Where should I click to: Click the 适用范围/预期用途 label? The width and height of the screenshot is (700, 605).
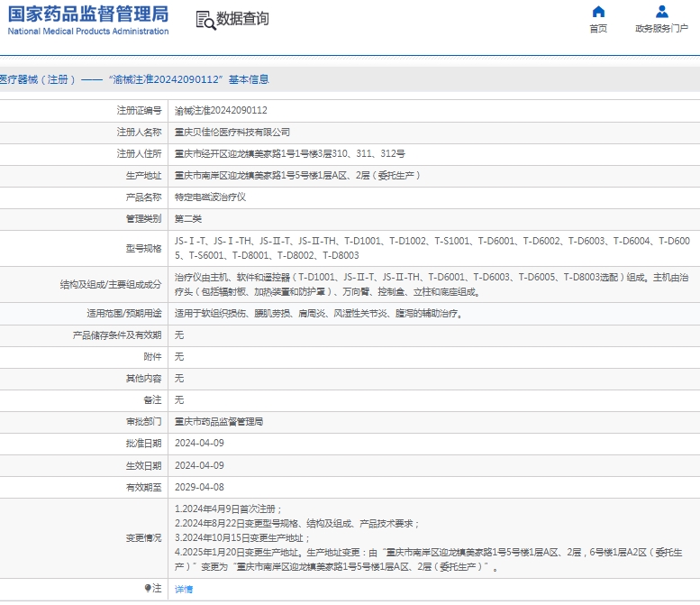tap(124, 314)
